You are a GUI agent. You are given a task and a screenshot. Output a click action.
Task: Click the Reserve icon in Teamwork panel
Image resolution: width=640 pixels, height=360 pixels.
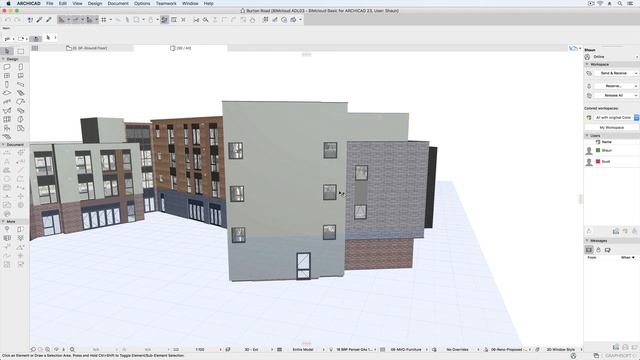(589, 86)
